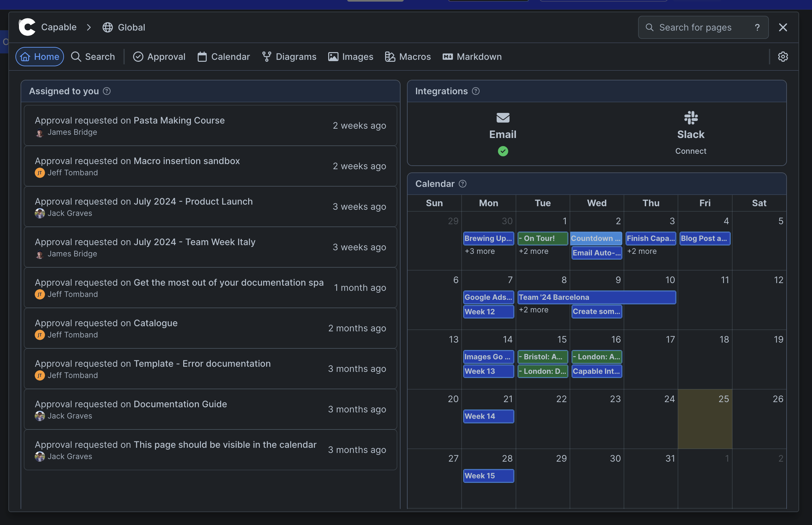Image resolution: width=812 pixels, height=525 pixels.
Task: Click help icon beside Assigned to you
Action: click(107, 91)
